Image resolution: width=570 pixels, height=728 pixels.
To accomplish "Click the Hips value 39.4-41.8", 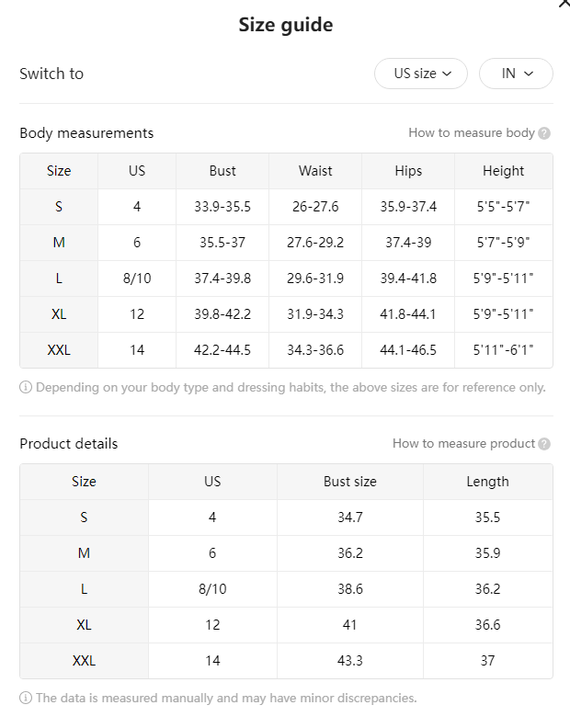I will tap(408, 279).
